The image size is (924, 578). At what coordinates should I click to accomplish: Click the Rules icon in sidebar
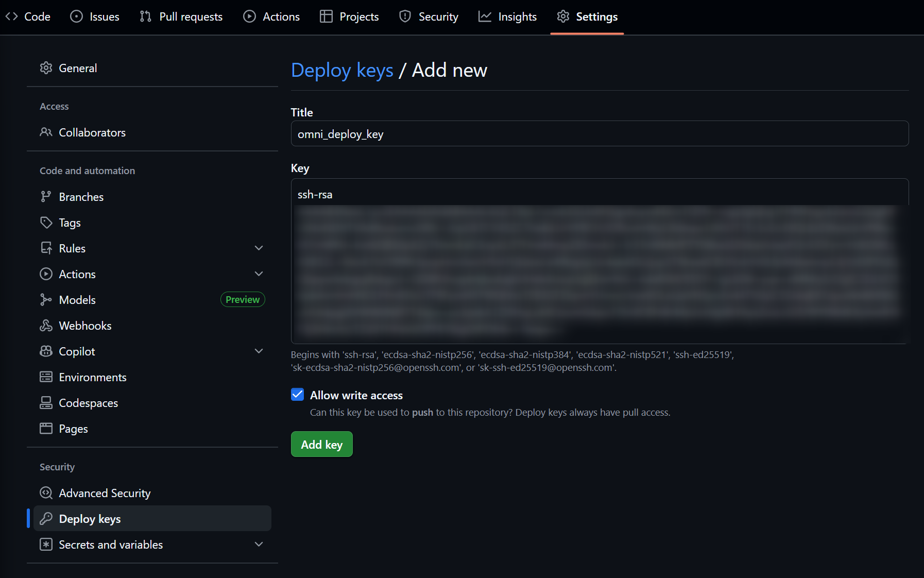click(x=46, y=248)
